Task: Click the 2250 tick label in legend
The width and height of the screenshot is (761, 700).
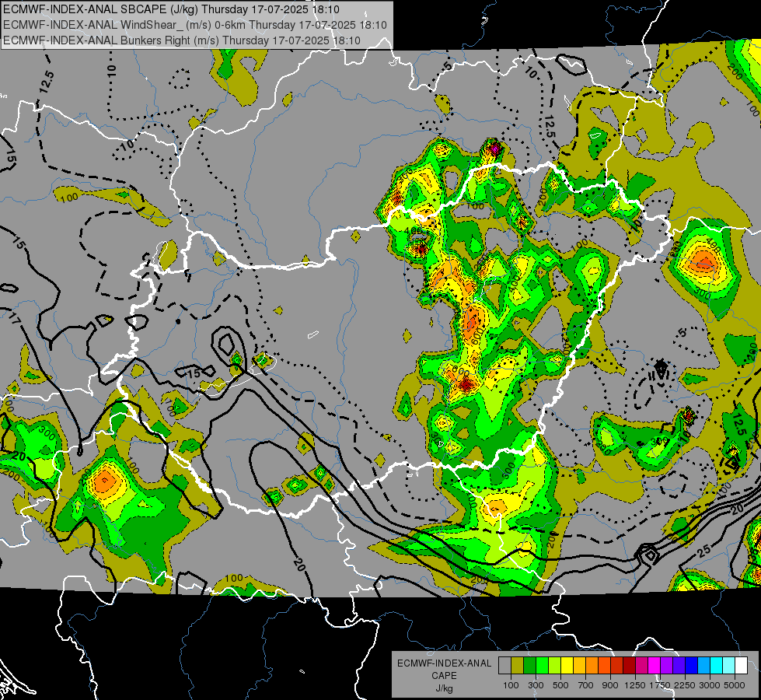Action: pos(685,685)
